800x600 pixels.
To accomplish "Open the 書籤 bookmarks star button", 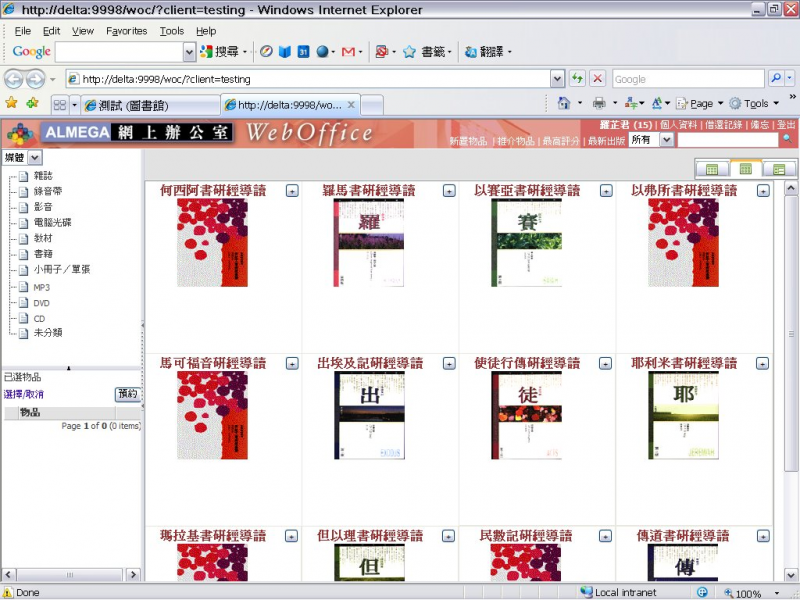I will (x=427, y=52).
